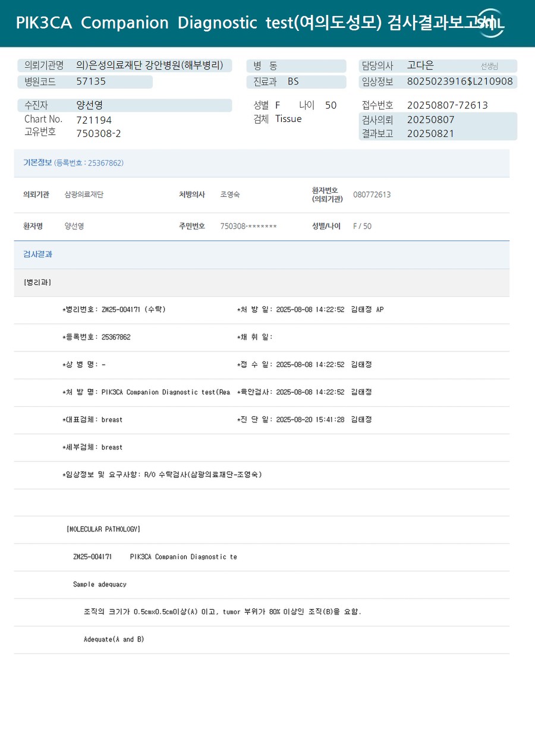Image resolution: width=535 pixels, height=756 pixels.
Task: Click the 결과보고 date 20250821
Action: 430,133
